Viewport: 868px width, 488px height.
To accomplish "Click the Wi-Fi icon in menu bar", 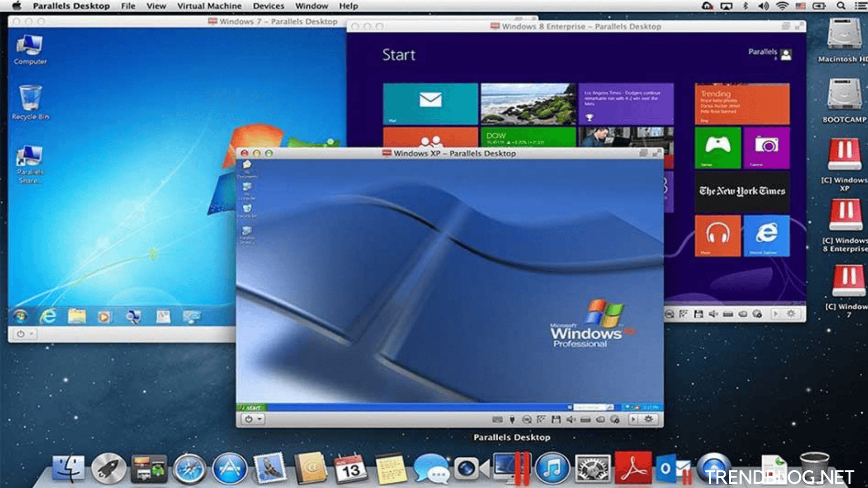I will 782,6.
